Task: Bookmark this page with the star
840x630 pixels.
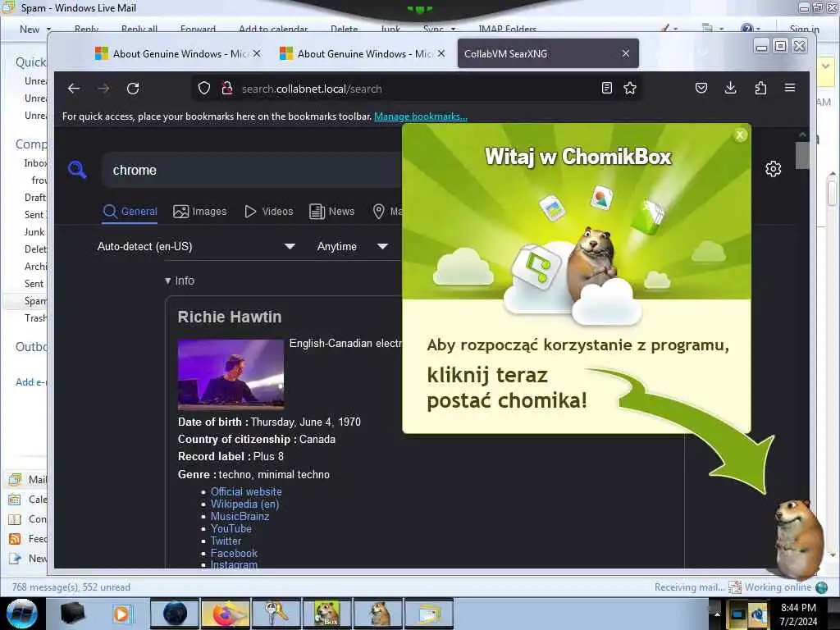Action: 630,88
